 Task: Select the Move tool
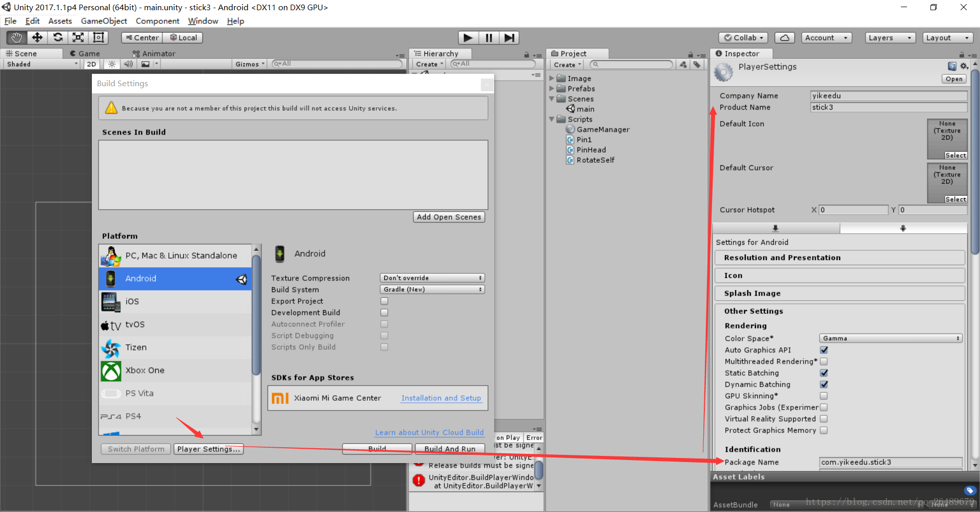pyautogui.click(x=37, y=38)
